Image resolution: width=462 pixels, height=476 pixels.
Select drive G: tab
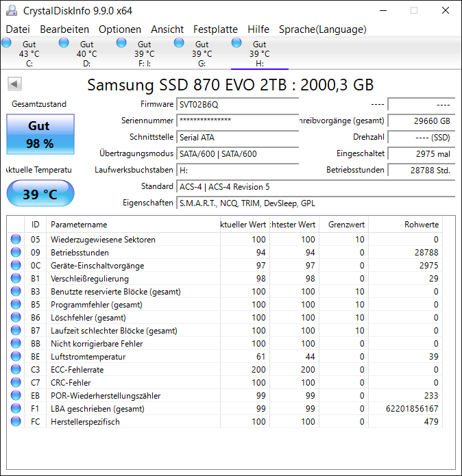(x=202, y=53)
